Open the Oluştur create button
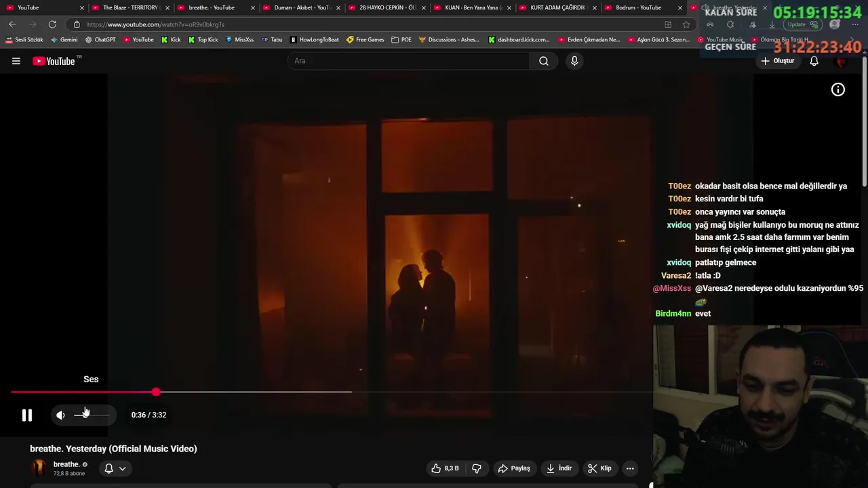This screenshot has width=868, height=488. tap(777, 61)
